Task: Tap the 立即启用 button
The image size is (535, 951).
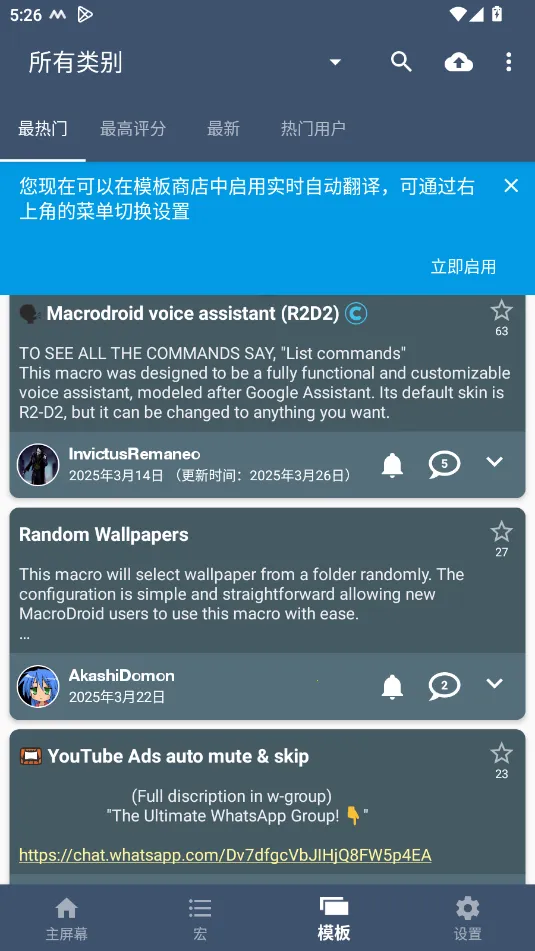Action: click(x=463, y=266)
